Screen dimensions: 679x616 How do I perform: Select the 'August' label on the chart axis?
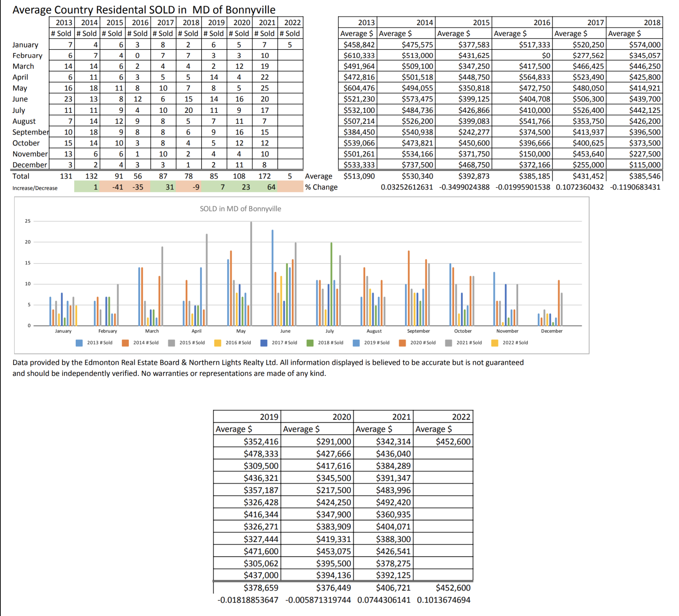[x=374, y=331]
